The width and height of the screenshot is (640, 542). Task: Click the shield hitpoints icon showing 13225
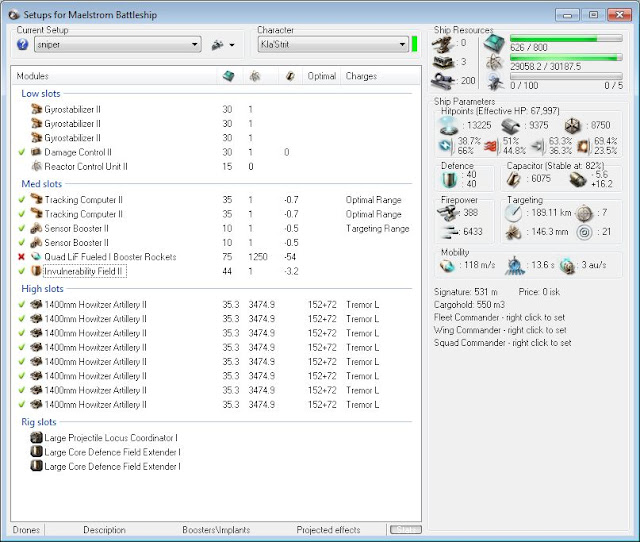click(x=448, y=125)
